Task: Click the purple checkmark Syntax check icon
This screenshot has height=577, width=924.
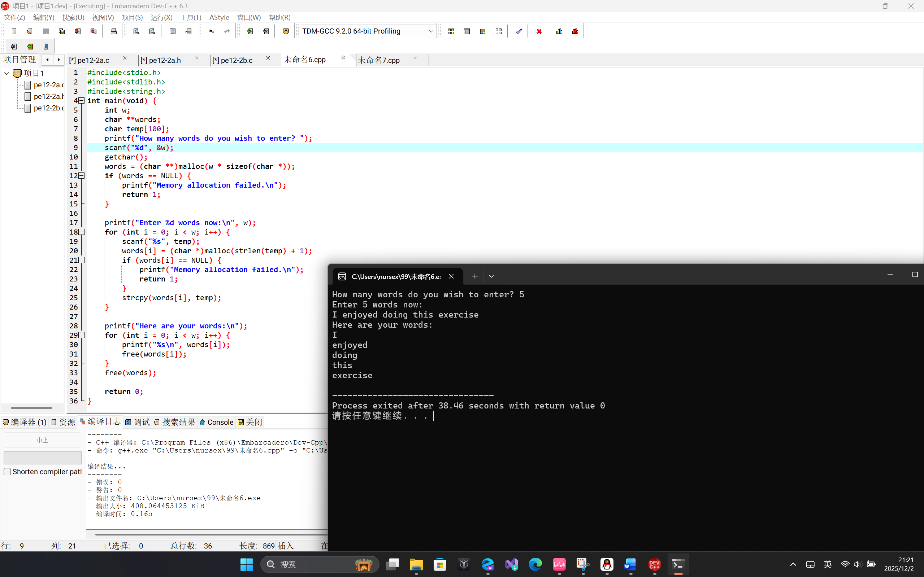Action: [x=519, y=31]
